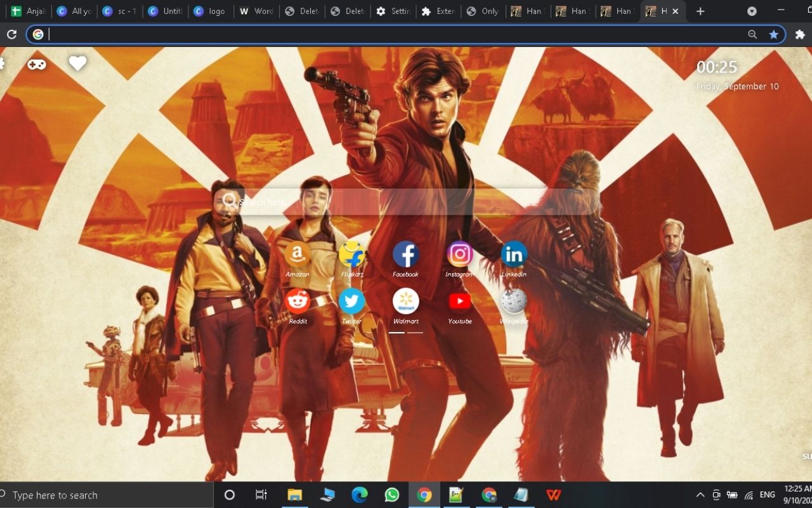Open Microsoft Edge from the taskbar
This screenshot has height=508, width=812.
[360, 495]
